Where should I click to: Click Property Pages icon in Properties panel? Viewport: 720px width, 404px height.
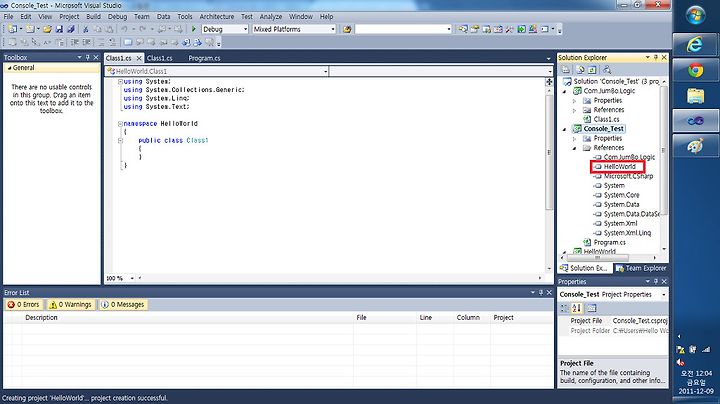point(591,308)
